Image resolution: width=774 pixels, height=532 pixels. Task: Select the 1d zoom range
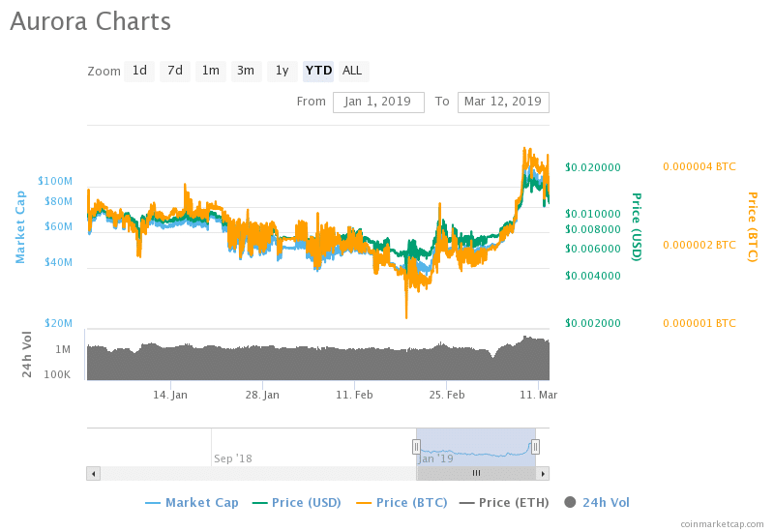pos(139,71)
